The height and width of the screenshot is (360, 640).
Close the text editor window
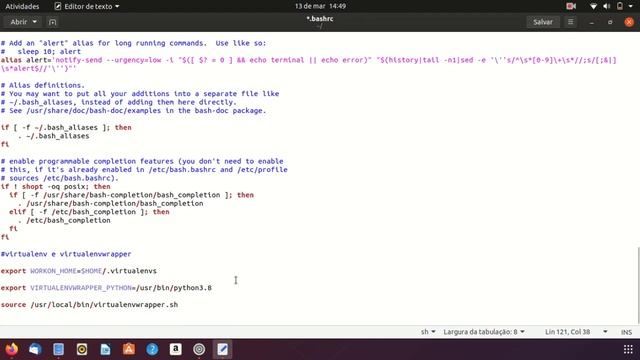pyautogui.click(x=629, y=22)
